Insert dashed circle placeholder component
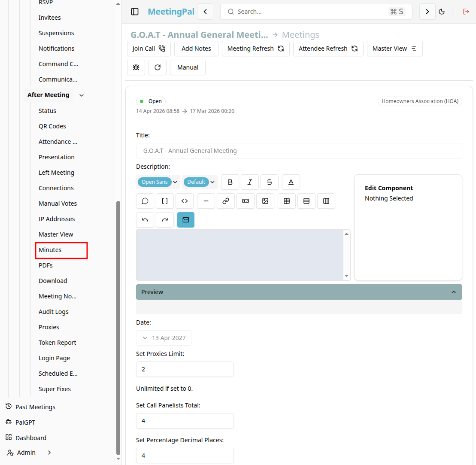Screen dimensions: 476x465 coord(145,201)
